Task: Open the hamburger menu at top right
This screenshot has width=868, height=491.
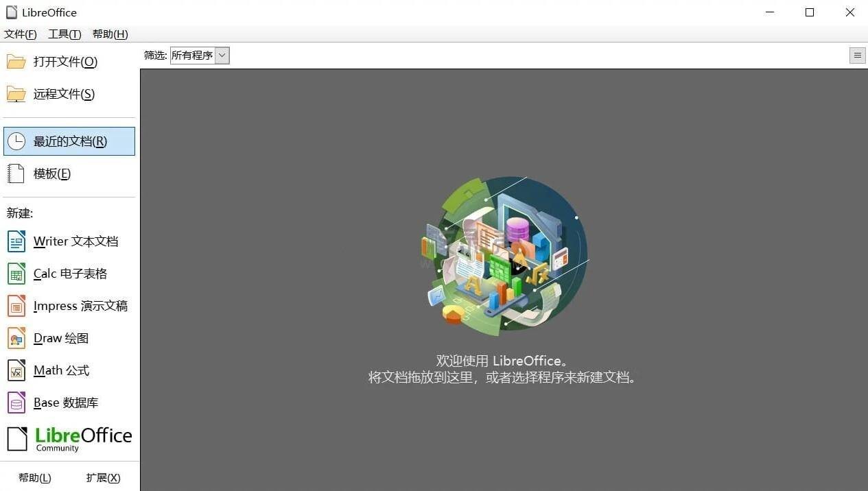Action: point(857,56)
